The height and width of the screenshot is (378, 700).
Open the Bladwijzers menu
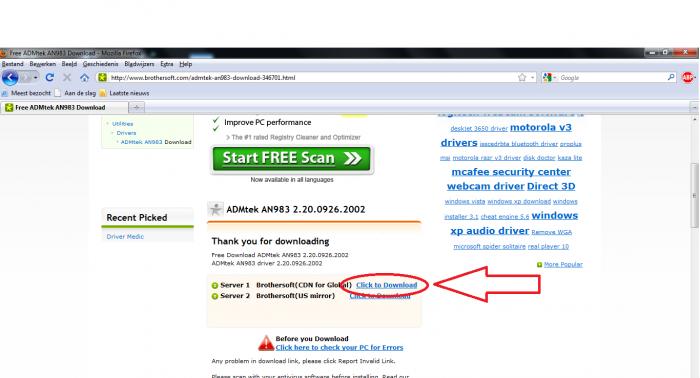(x=139, y=64)
